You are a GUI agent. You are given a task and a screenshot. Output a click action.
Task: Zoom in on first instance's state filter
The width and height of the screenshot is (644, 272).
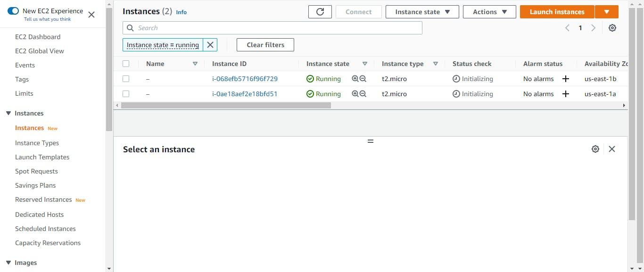tap(355, 79)
